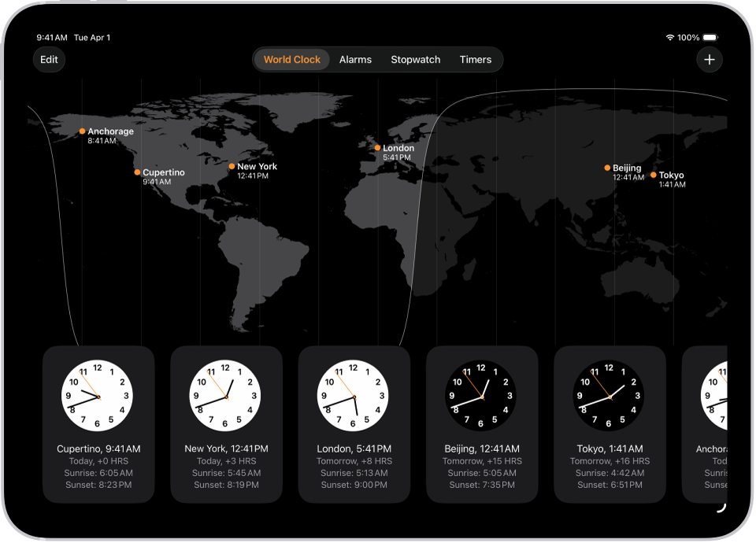This screenshot has height=543, width=756.
Task: Open the Stopwatch tab
Action: (415, 59)
